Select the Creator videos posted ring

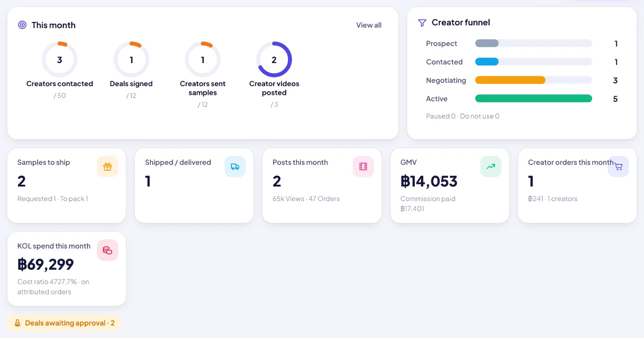274,59
